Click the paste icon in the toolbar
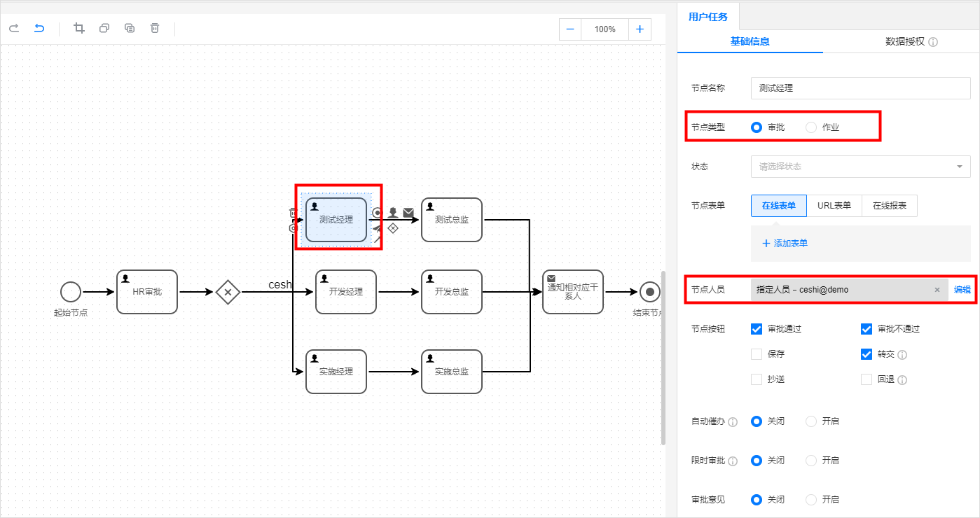 tap(130, 28)
